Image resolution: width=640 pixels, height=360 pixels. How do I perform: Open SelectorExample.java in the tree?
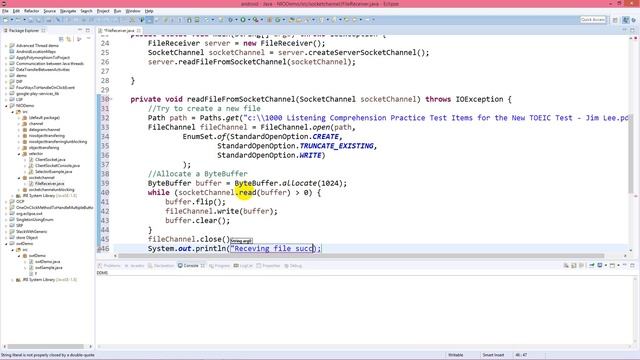[53, 172]
